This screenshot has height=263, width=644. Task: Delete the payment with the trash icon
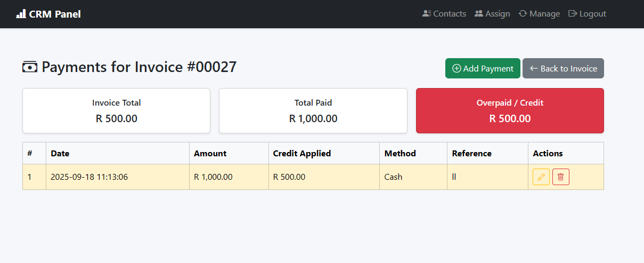[561, 177]
